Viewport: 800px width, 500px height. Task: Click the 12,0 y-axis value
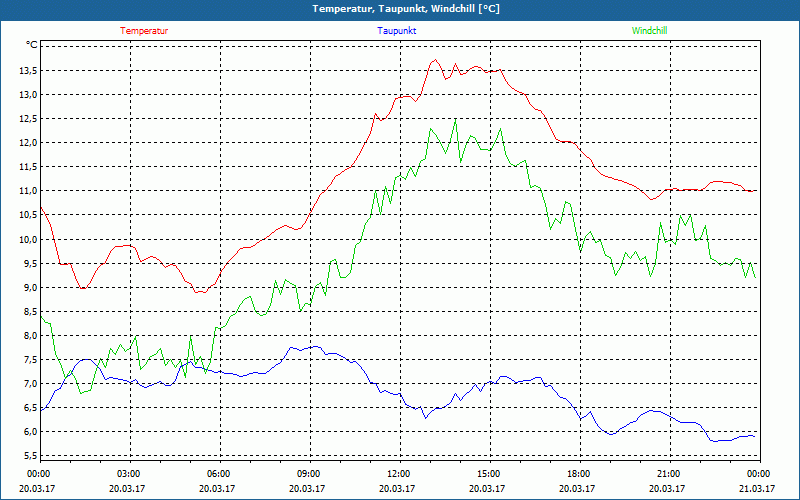(x=28, y=142)
